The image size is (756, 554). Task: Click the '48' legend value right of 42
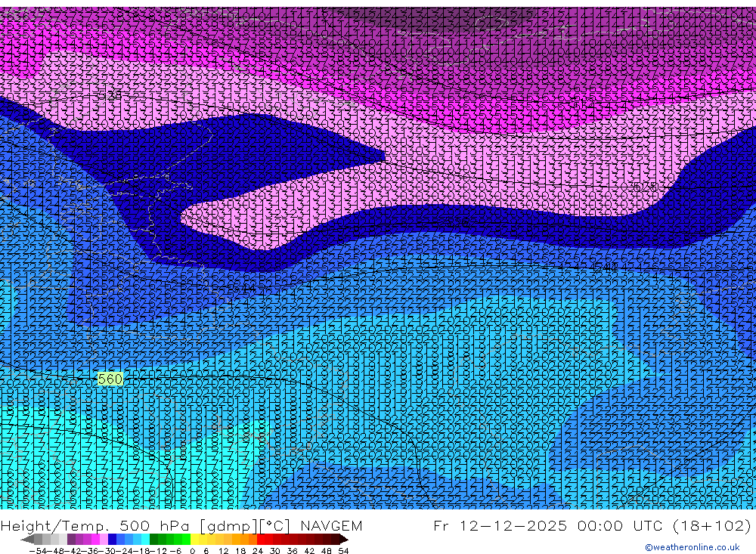[327, 551]
